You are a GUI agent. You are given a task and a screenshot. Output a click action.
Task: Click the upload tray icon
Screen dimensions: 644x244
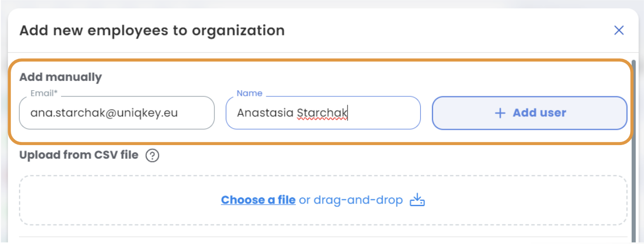[x=418, y=200]
